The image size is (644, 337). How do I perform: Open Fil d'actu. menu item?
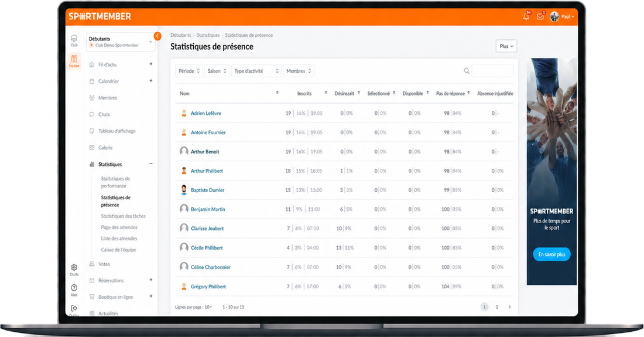(108, 64)
